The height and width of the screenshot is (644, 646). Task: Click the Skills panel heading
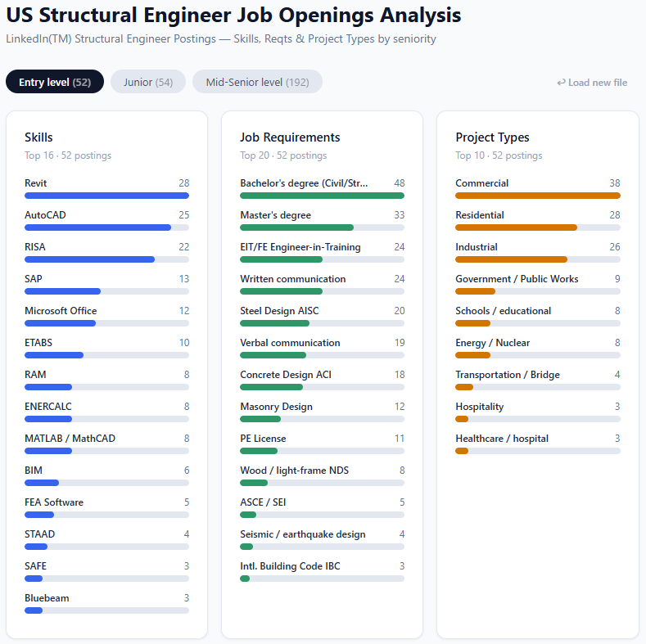click(x=38, y=137)
